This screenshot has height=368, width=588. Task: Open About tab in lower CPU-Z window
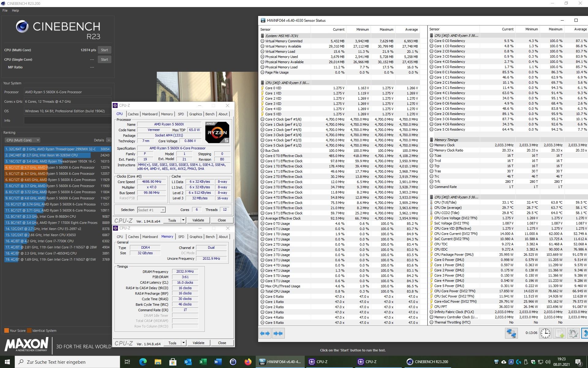pos(223,237)
